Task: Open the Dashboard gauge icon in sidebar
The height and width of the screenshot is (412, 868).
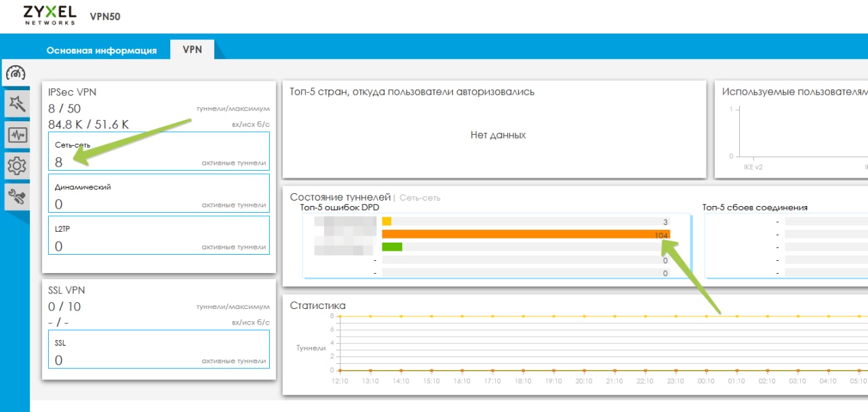Action: (15, 73)
